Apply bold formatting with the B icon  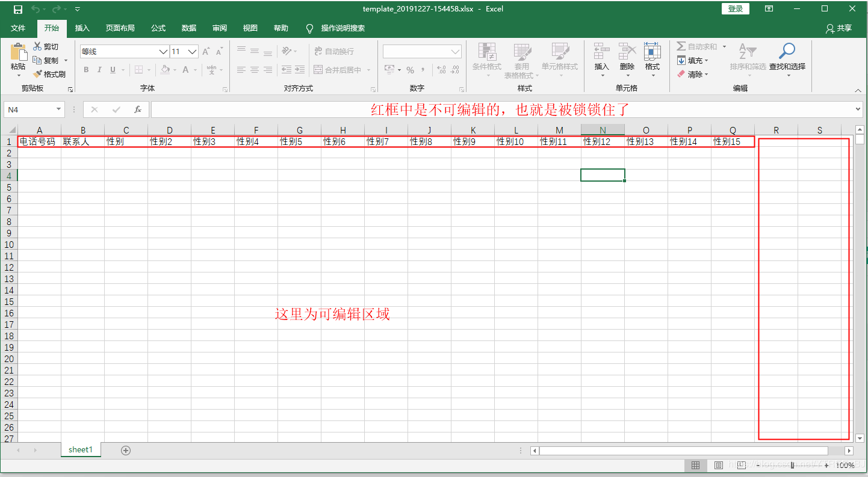click(86, 70)
